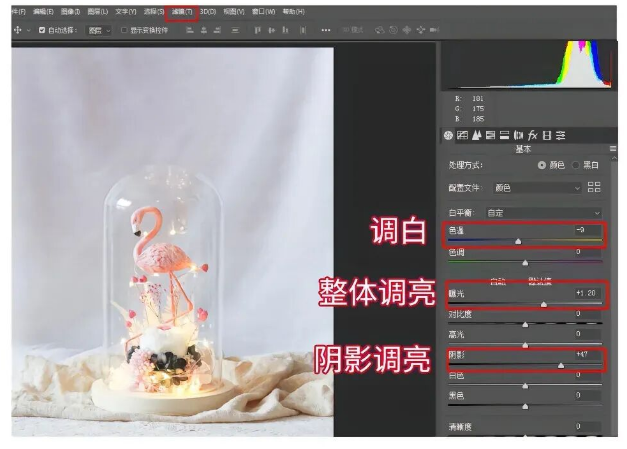Viewport: 627px width, 449px height.
Task: Click the panel scrollbar up arrow
Action: 614,159
